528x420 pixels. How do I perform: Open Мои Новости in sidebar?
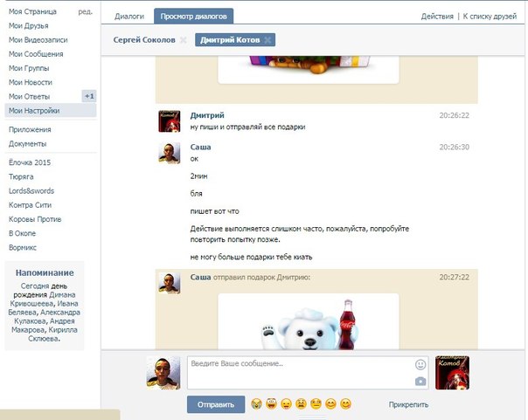31,82
